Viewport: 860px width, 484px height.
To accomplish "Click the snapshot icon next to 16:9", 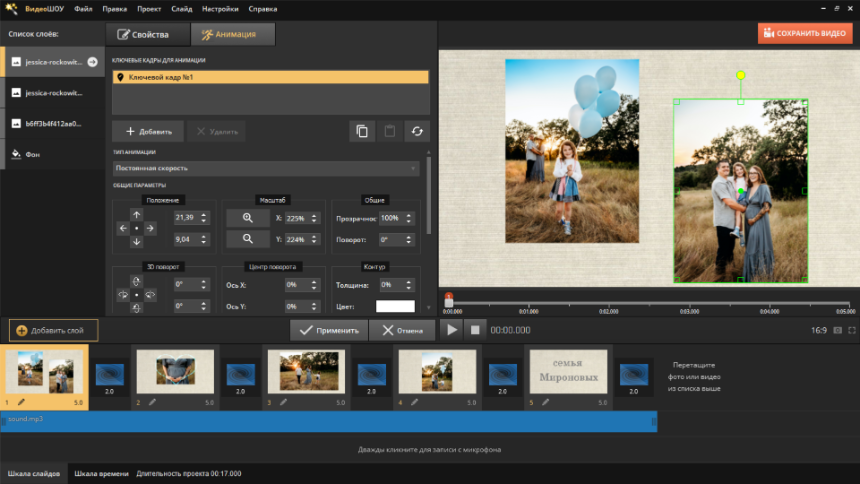I will (x=838, y=330).
